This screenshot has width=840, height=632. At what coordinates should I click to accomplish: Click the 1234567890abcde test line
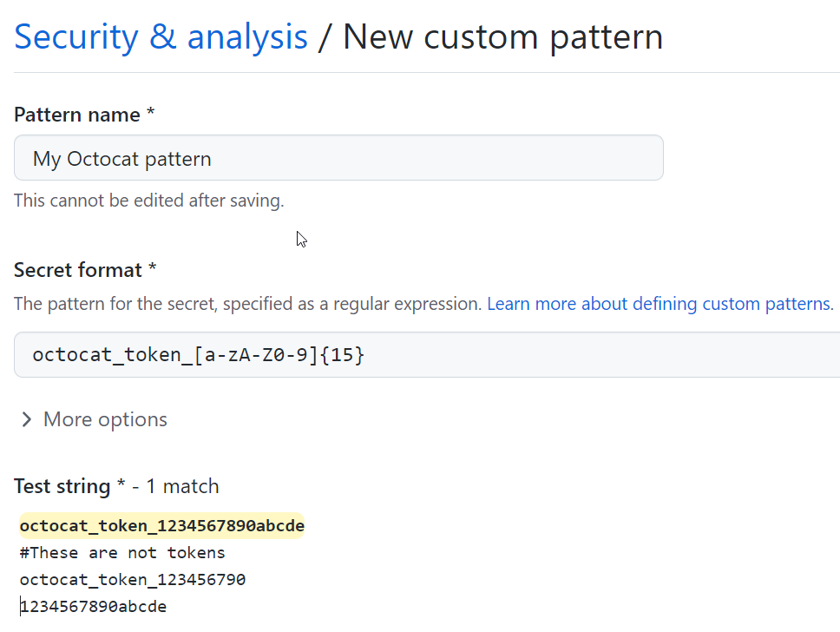click(x=93, y=606)
